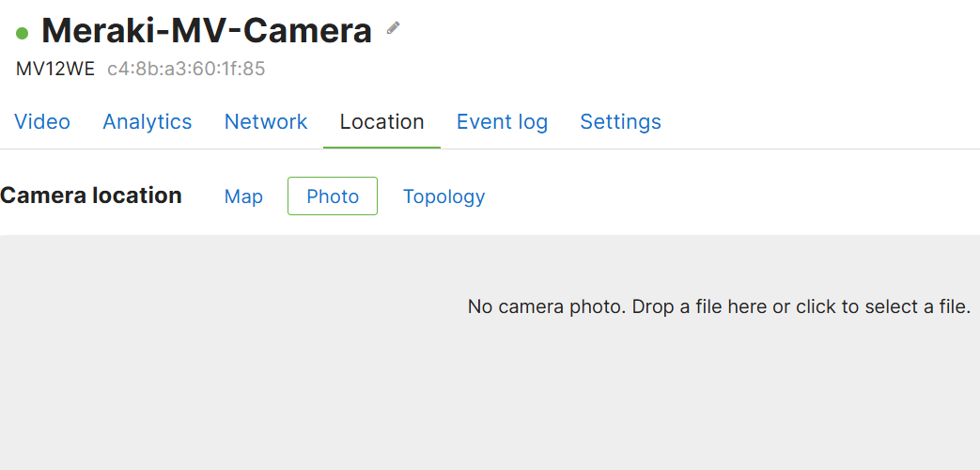Switch to the Analytics tab

(x=147, y=121)
